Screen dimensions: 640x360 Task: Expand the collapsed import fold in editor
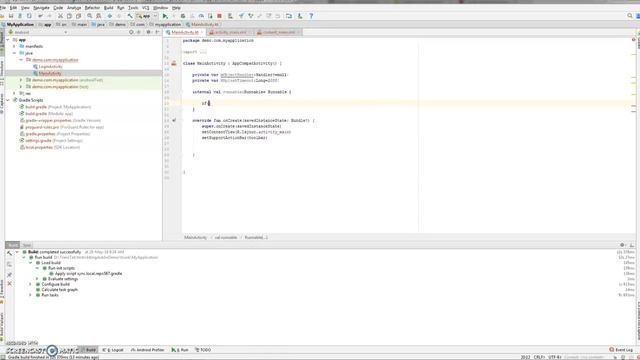pos(203,52)
